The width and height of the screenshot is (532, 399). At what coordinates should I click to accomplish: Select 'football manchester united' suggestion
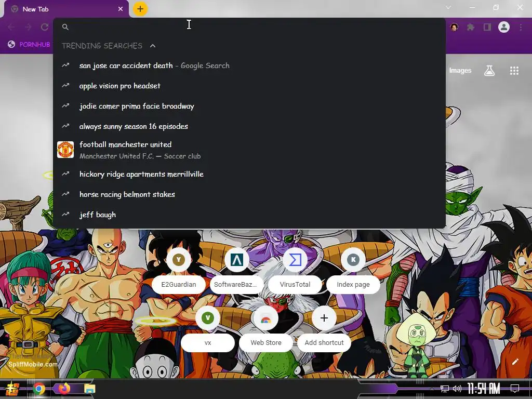tap(249, 150)
